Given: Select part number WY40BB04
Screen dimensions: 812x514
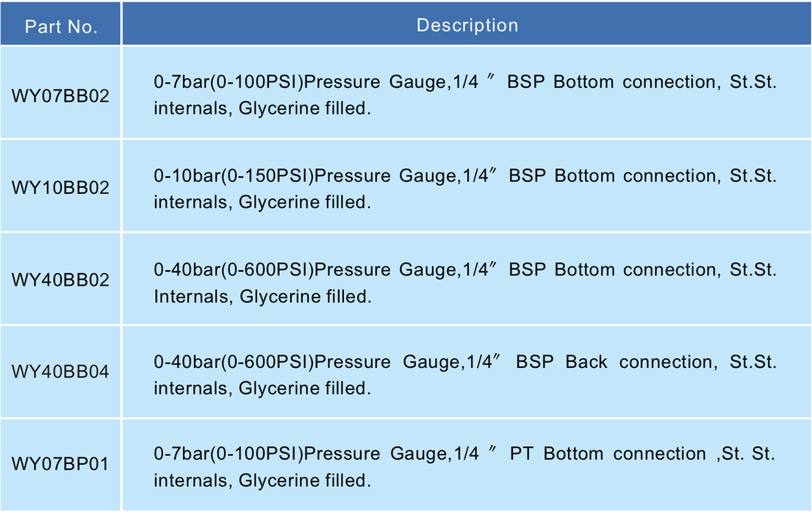Looking at the screenshot, I should tap(60, 372).
